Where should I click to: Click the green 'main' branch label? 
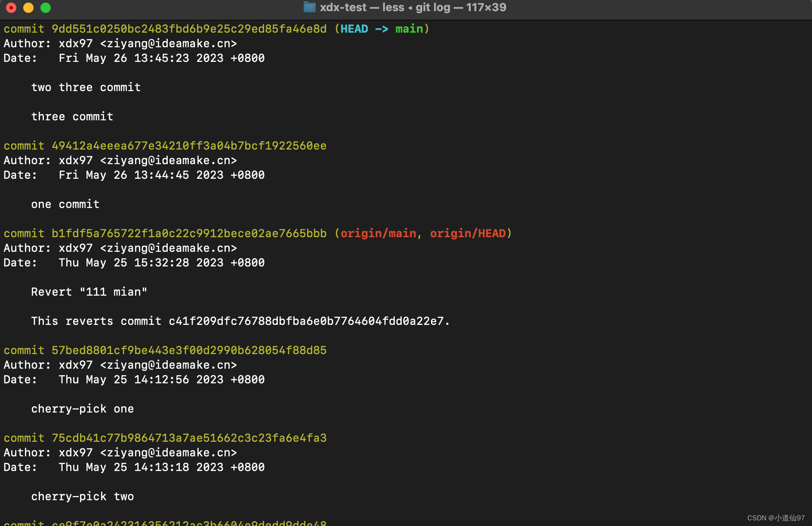click(x=409, y=29)
